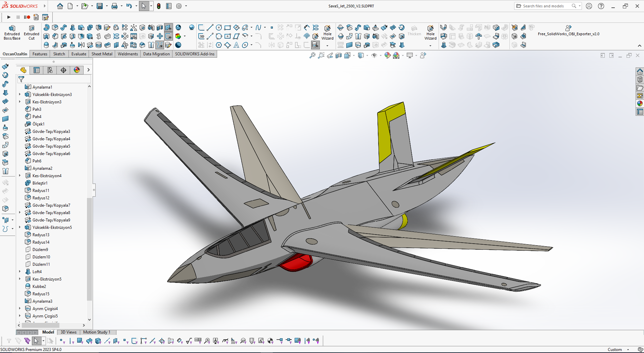
Task: Click the 3D Sketch icon
Action: coord(201,36)
